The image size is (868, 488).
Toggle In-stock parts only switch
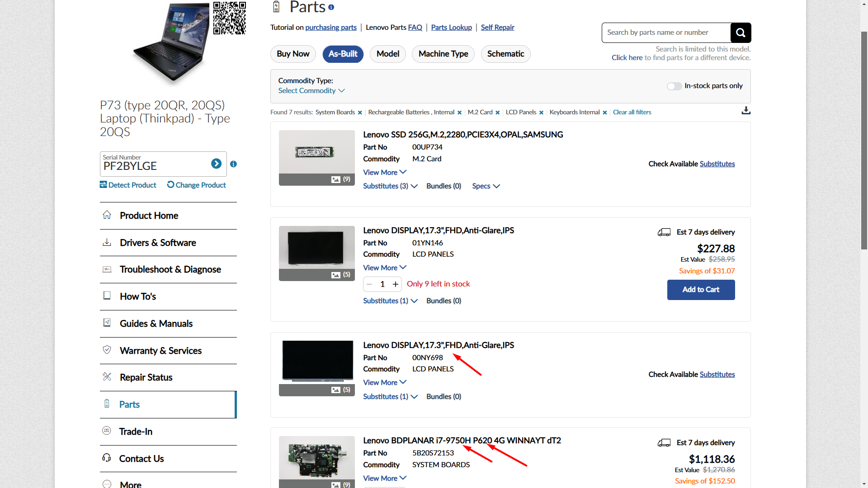pyautogui.click(x=674, y=86)
